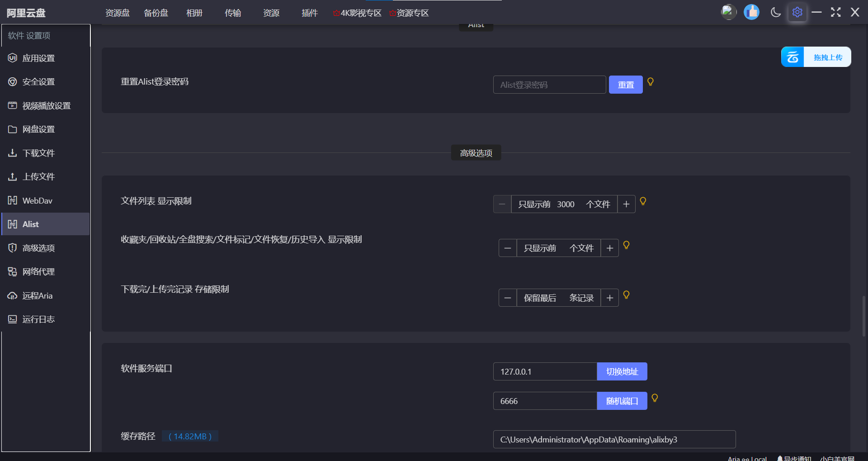Click the 网盘设置 folder icon
868x461 pixels.
(13, 129)
